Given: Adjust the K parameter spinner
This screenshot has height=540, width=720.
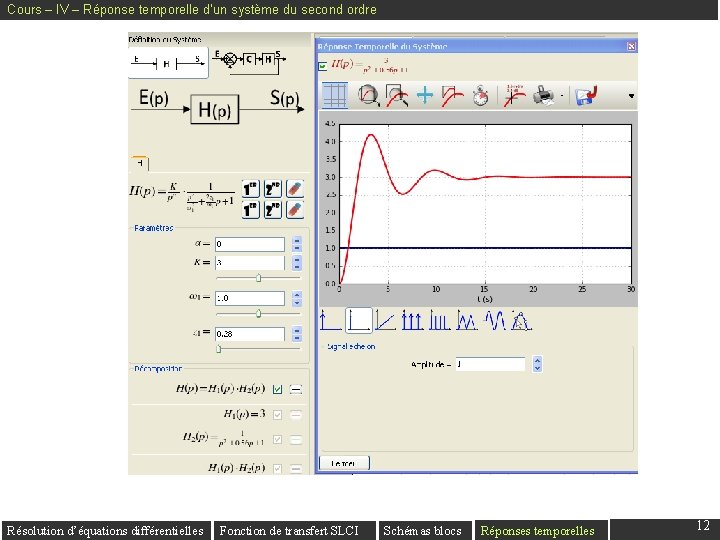Looking at the screenshot, I should (297, 263).
